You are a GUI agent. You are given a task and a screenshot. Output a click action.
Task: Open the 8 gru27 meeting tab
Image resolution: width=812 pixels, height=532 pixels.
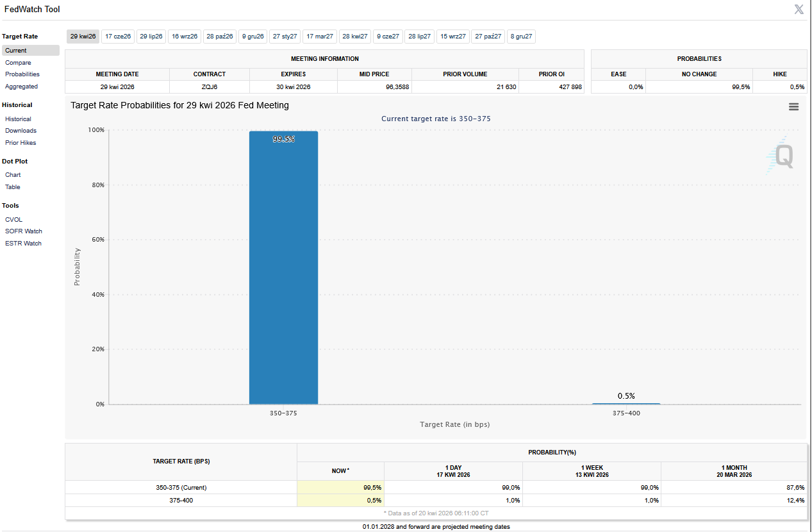pos(521,37)
